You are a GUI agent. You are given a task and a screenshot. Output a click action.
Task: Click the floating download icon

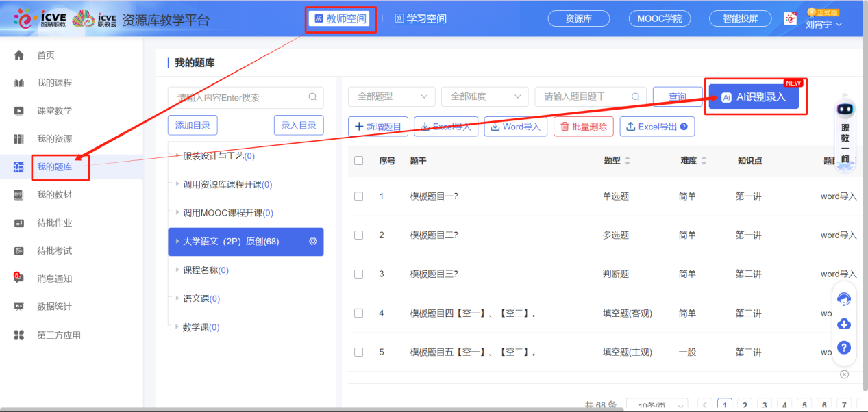click(843, 323)
